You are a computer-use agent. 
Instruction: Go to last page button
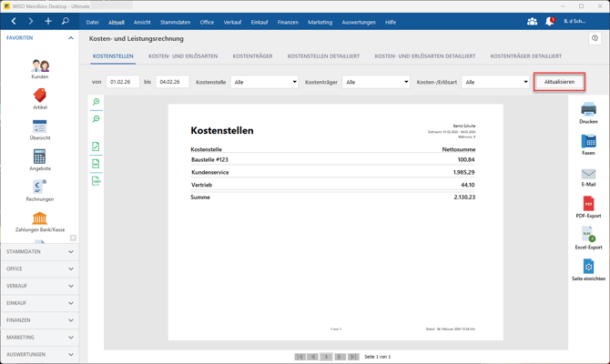click(353, 357)
